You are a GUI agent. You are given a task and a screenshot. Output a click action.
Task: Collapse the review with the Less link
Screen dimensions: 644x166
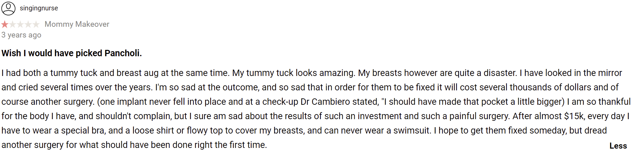[x=618, y=146]
